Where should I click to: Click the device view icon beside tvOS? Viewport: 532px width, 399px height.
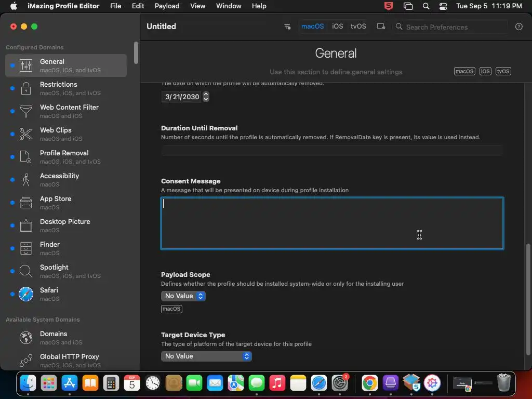(381, 26)
